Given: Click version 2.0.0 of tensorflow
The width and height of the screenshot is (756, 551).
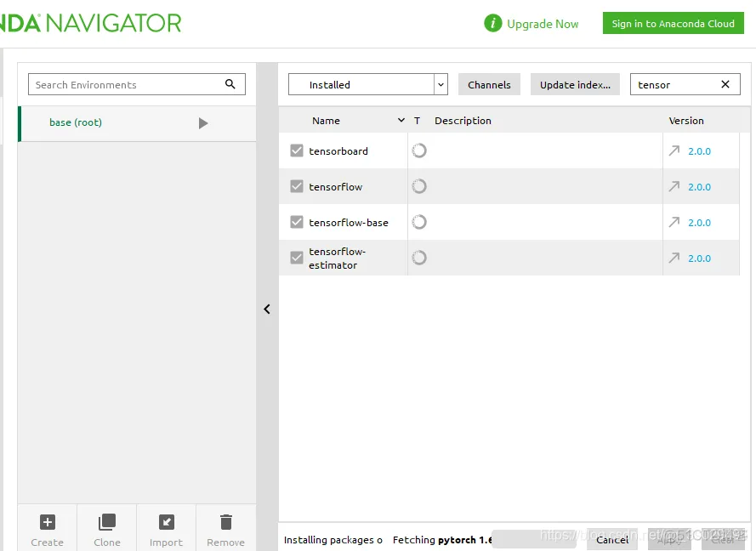Looking at the screenshot, I should [699, 186].
